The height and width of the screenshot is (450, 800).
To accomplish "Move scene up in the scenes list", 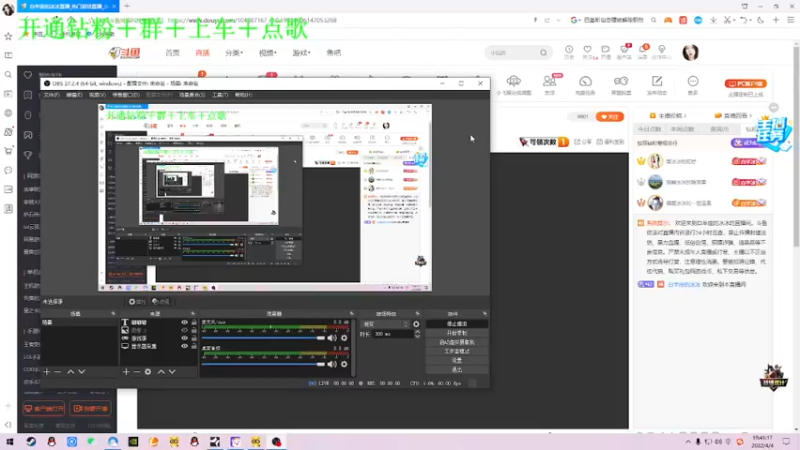I will 70,372.
